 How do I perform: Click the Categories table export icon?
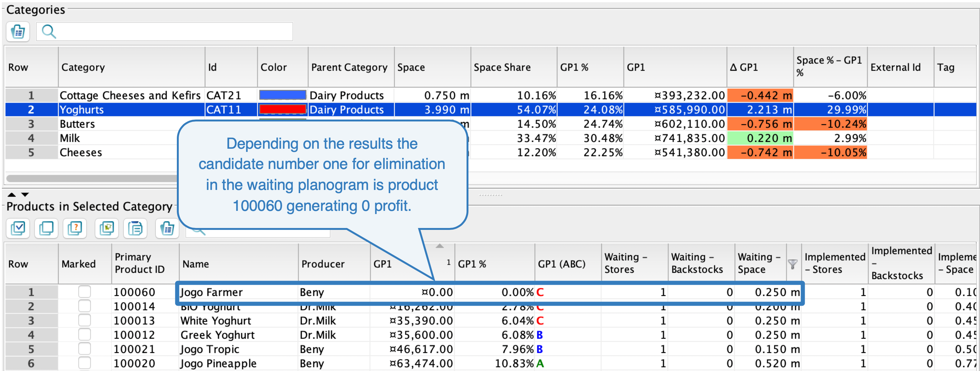pyautogui.click(x=18, y=32)
